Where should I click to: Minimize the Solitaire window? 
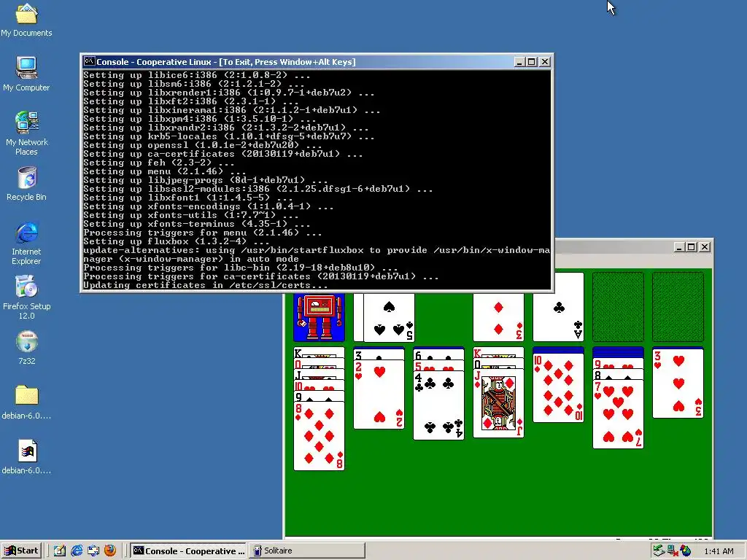[680, 246]
